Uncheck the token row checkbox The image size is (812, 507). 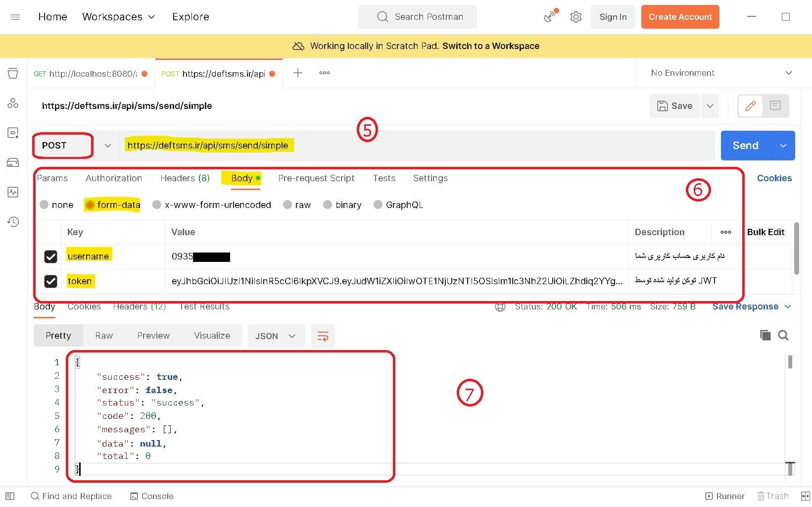click(x=50, y=281)
